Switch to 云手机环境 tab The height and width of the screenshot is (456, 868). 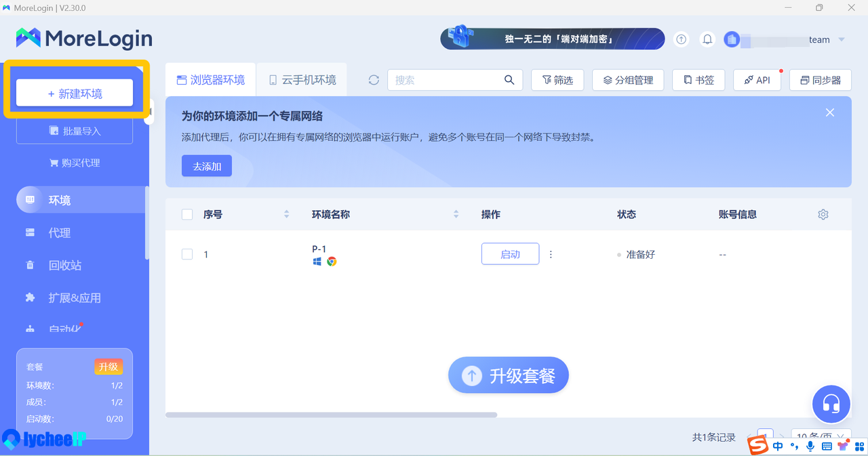(x=302, y=80)
